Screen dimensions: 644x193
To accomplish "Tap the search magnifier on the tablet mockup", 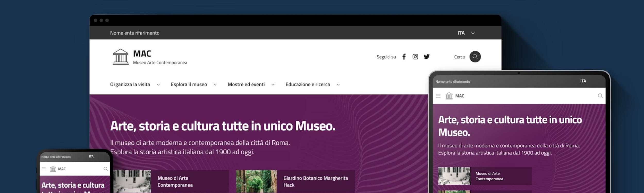I will [x=600, y=96].
